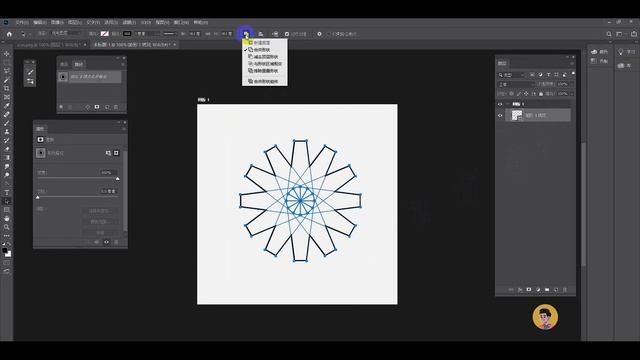Toggle lock all in Layers panel

(541, 94)
